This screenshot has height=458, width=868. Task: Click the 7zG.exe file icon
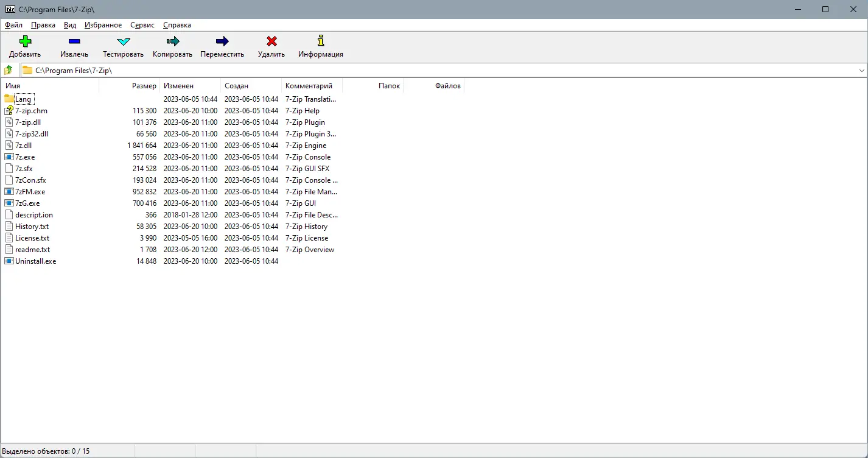9,203
